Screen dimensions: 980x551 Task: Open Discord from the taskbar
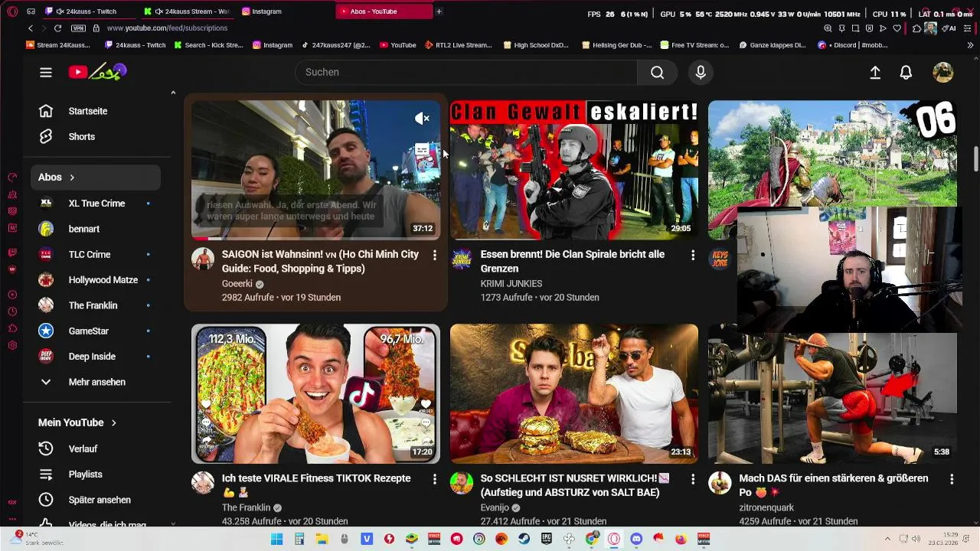click(x=636, y=539)
